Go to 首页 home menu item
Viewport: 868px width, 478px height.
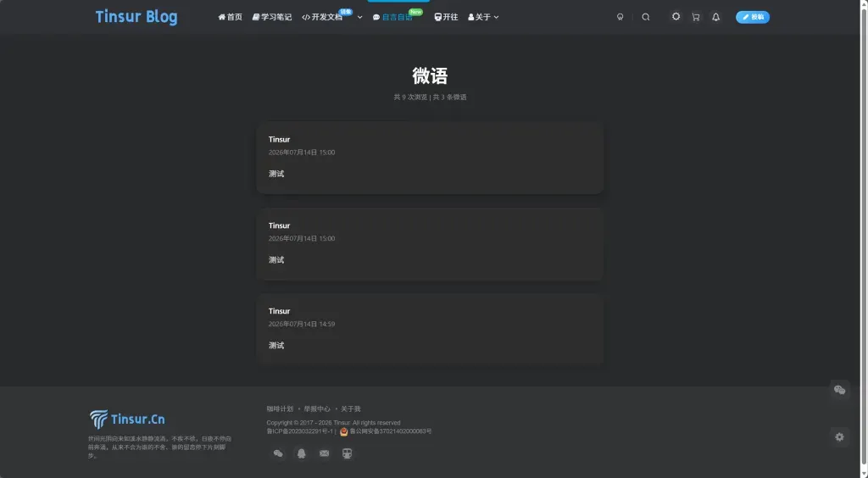[x=231, y=17]
